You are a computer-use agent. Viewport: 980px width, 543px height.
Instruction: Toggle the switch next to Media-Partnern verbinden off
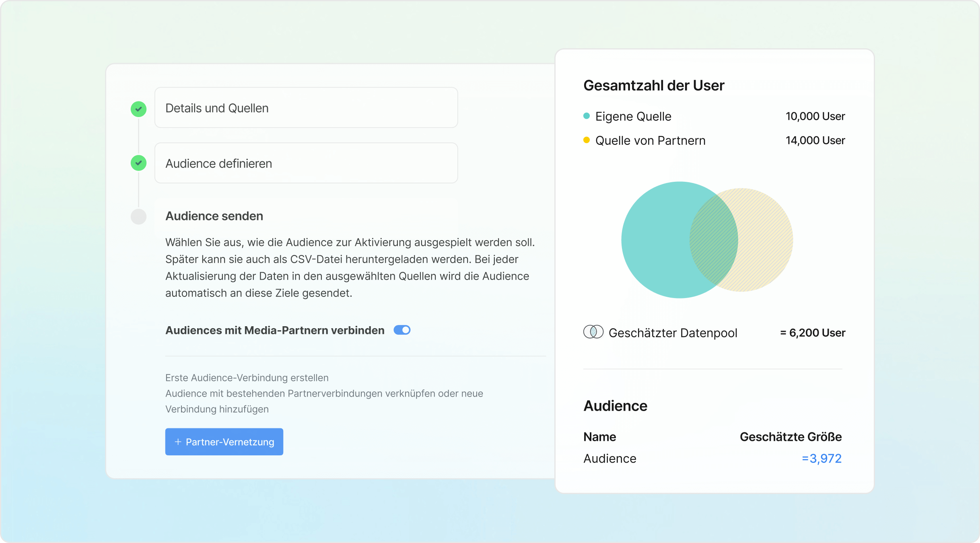(x=402, y=330)
